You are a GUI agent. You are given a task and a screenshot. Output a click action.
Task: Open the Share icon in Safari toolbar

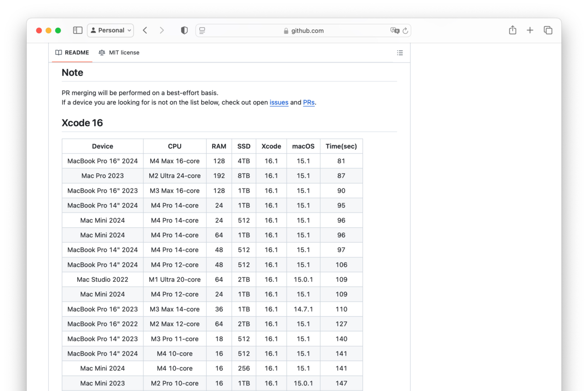pyautogui.click(x=513, y=30)
